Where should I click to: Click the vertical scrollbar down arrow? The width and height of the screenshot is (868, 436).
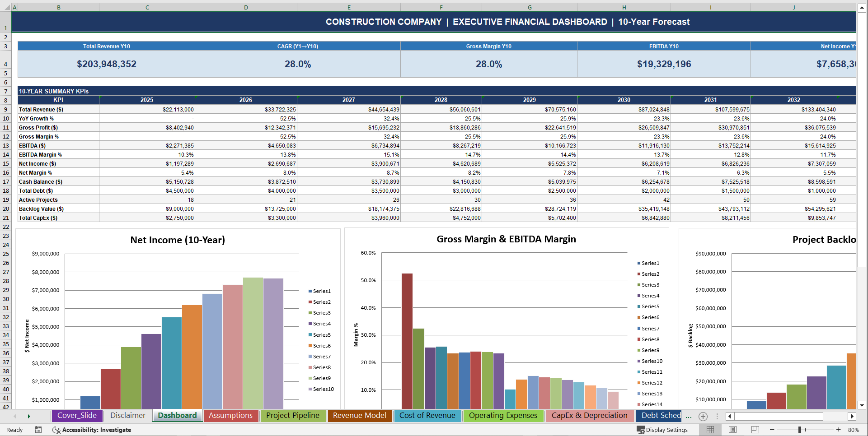click(x=861, y=405)
